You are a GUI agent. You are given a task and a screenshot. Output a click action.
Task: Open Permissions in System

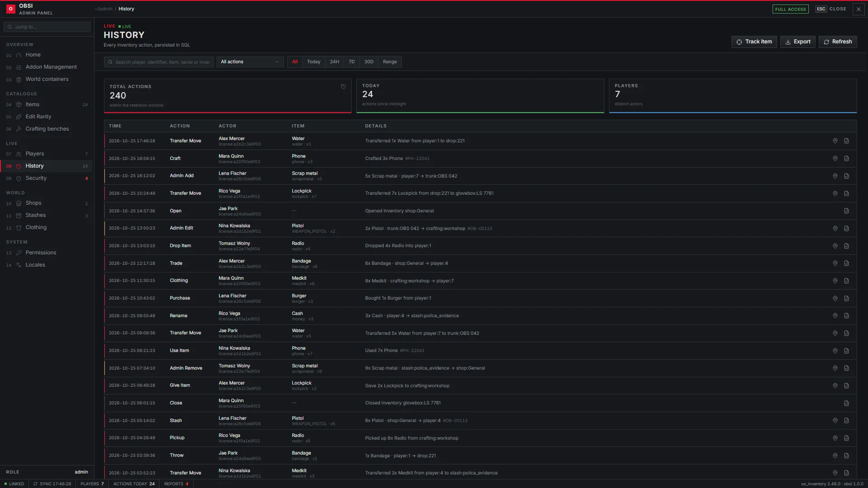pyautogui.click(x=47, y=253)
